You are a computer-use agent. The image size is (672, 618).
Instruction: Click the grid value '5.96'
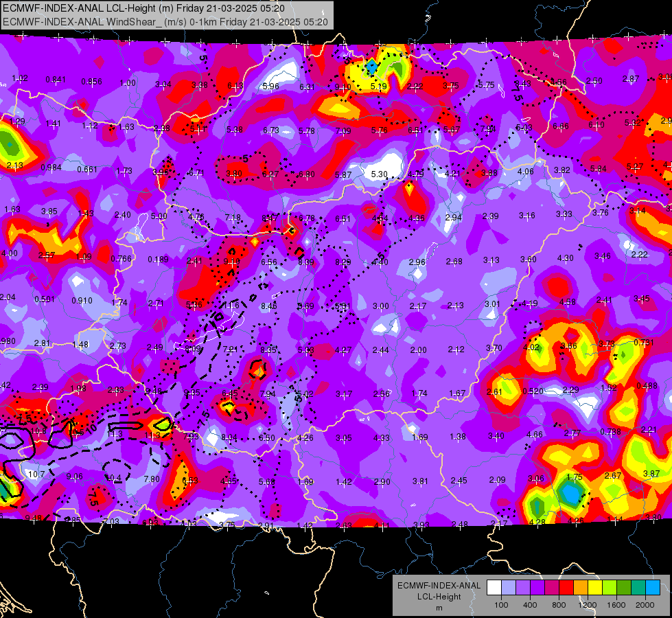click(270, 87)
